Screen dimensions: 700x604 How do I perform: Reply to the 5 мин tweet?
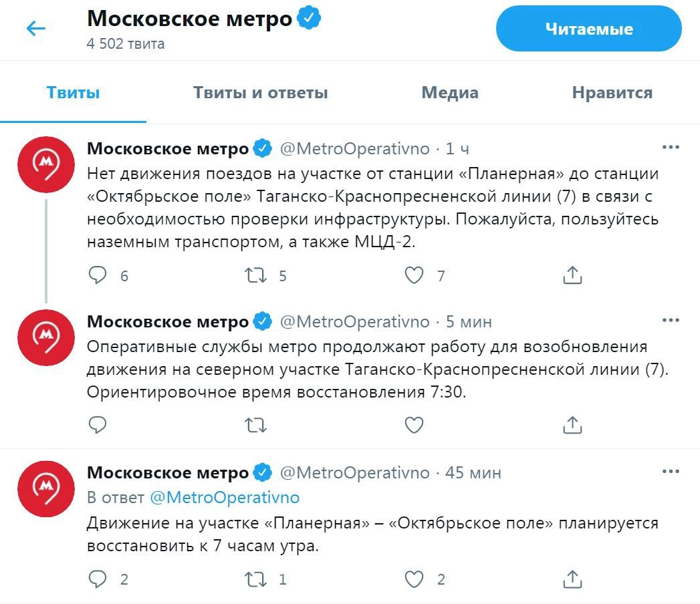[98, 424]
